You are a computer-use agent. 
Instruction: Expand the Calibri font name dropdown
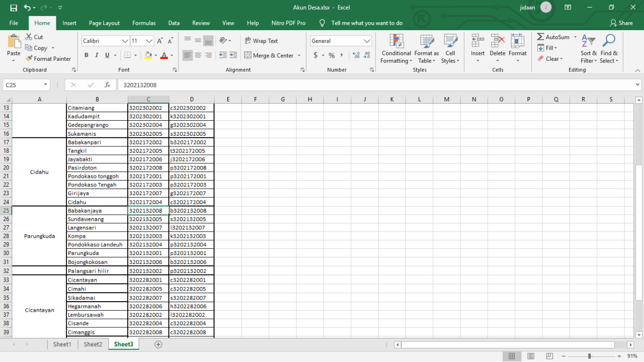pyautogui.click(x=125, y=41)
